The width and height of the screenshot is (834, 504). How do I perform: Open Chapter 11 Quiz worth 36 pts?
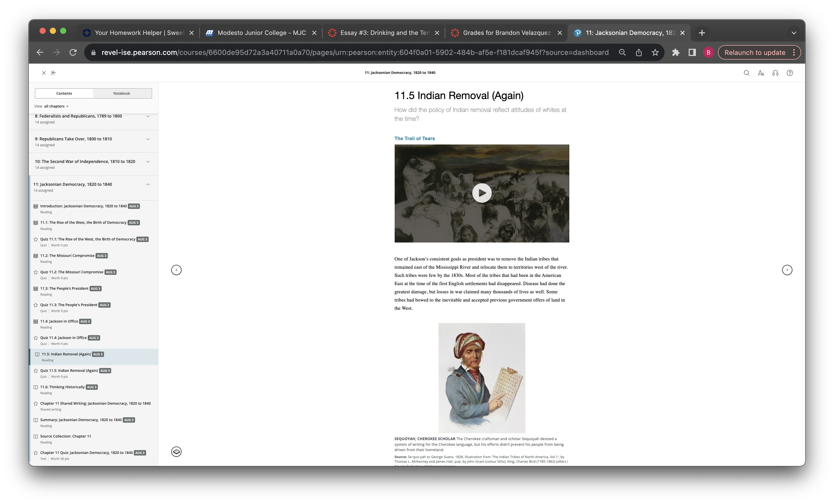(86, 453)
